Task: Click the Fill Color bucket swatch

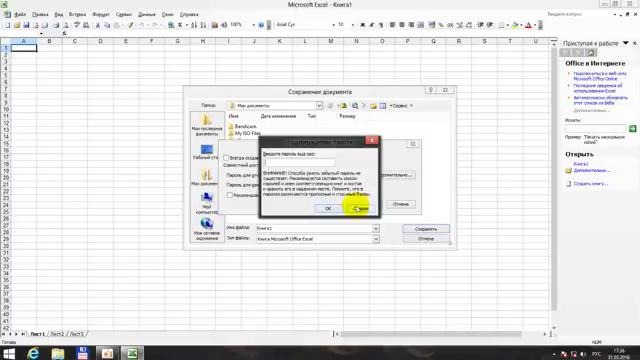Action: (516, 25)
